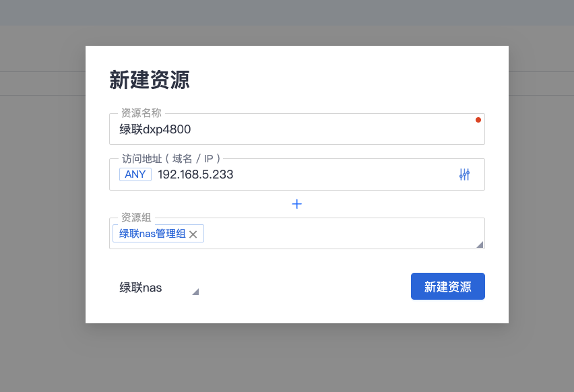Screen dimensions: 574x392
Task: Open the address settings sliders icon
Action: point(464,174)
